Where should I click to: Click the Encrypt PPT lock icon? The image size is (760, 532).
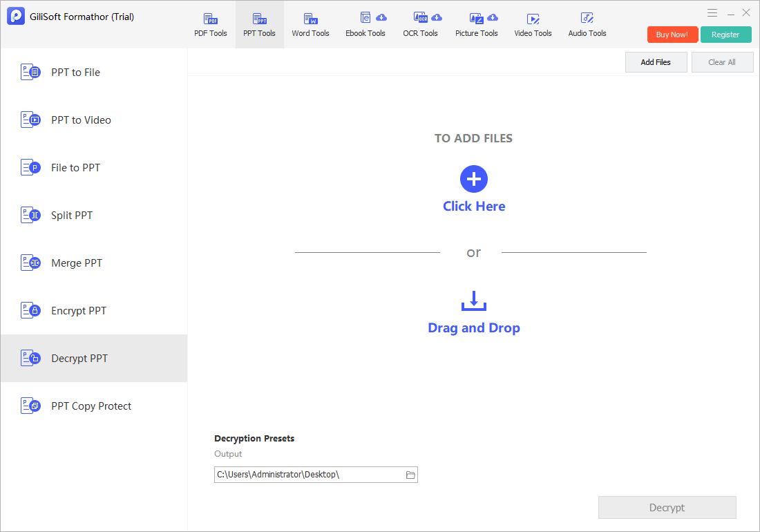(30, 311)
